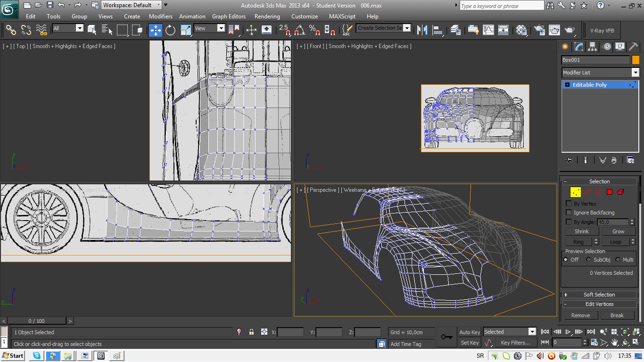The image size is (644, 362).
Task: Toggle Auto Key mode
Action: coord(470,332)
